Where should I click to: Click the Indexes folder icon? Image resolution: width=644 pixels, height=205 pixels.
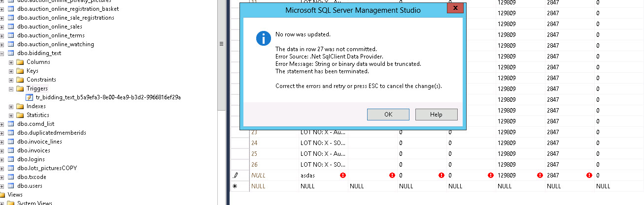pyautogui.click(x=20, y=106)
